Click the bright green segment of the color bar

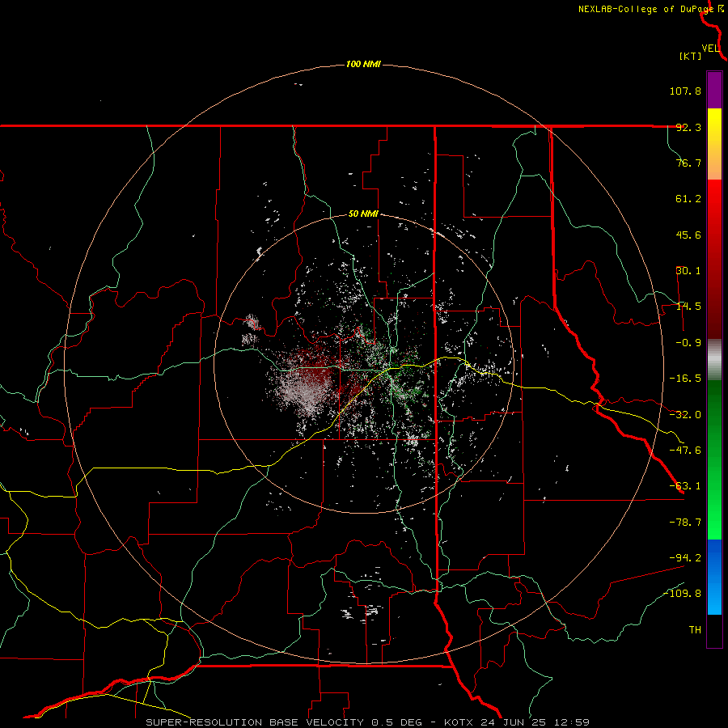(714, 459)
